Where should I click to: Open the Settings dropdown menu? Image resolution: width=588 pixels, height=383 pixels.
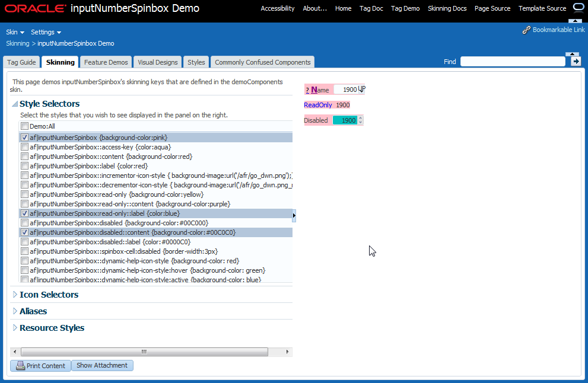46,32
